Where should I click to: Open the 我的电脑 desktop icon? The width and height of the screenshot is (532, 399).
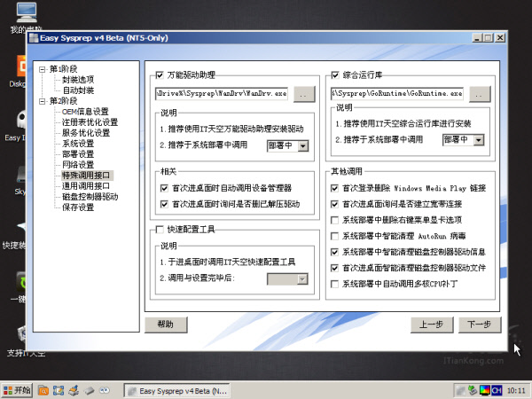26,17
